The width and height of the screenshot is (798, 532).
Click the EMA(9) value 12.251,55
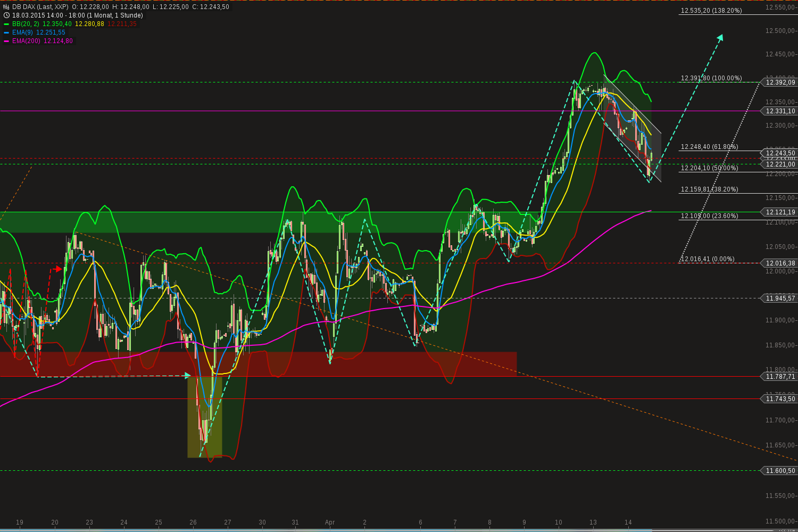coord(51,32)
